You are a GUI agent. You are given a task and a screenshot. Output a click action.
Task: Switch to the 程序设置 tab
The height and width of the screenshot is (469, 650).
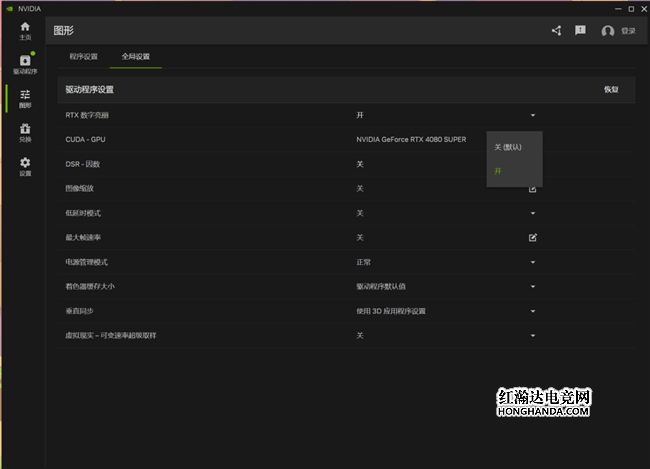[x=84, y=57]
